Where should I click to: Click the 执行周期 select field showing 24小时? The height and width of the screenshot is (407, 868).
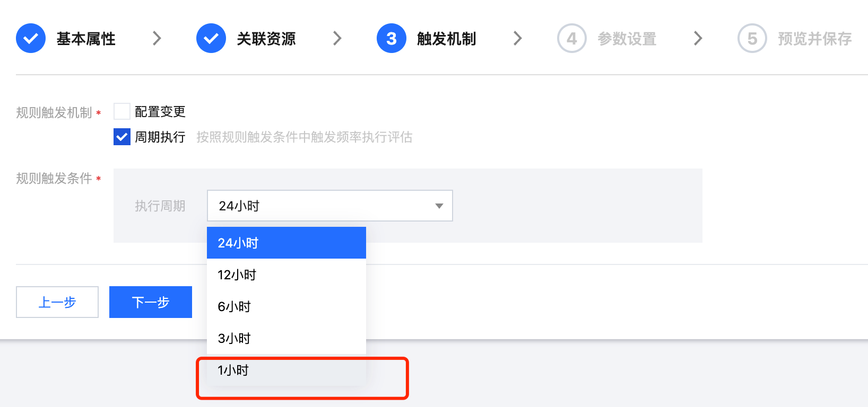[x=318, y=206]
